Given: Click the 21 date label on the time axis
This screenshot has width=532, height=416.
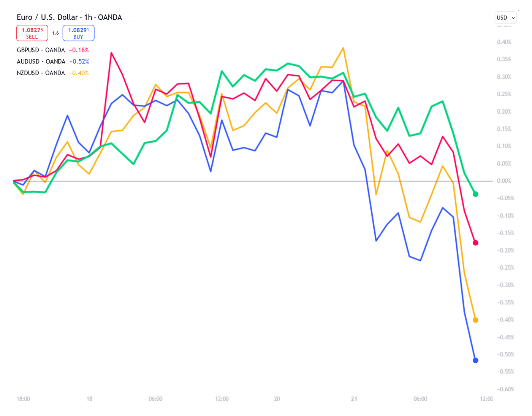Looking at the screenshot, I should [x=354, y=399].
